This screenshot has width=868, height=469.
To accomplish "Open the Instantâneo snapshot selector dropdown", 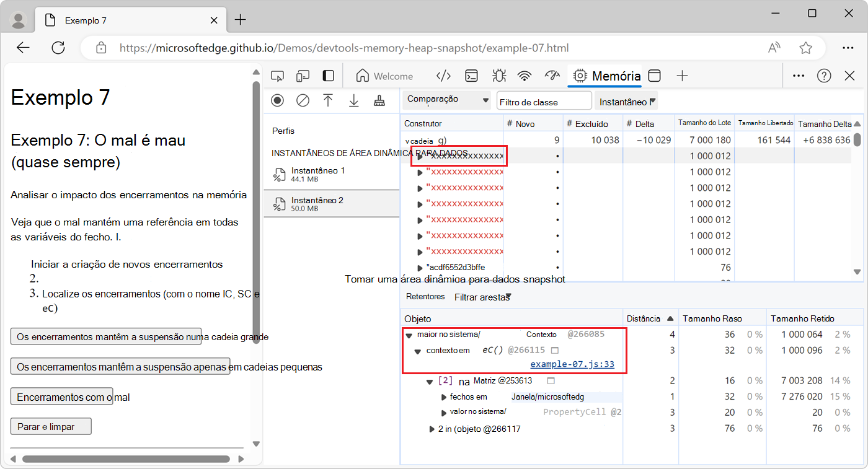I will coord(627,102).
